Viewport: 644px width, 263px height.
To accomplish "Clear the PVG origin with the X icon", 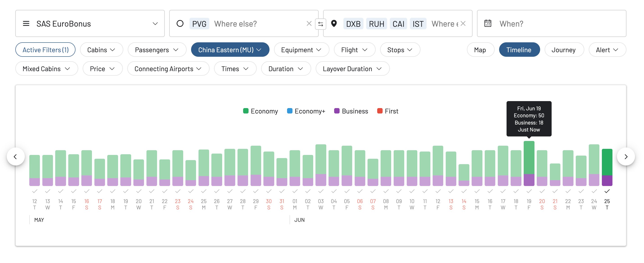I will [309, 23].
